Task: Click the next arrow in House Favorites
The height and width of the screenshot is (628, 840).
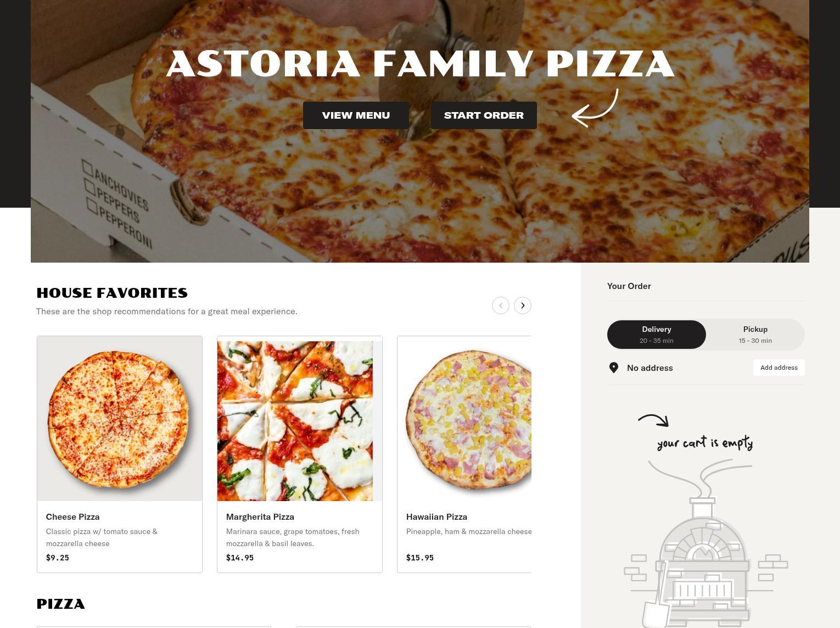Action: tap(522, 305)
